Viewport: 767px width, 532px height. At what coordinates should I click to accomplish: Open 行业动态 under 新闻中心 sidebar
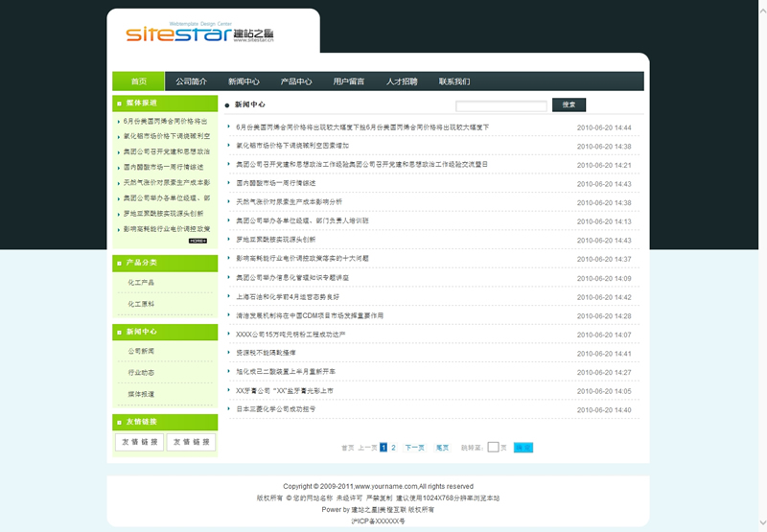pyautogui.click(x=141, y=373)
